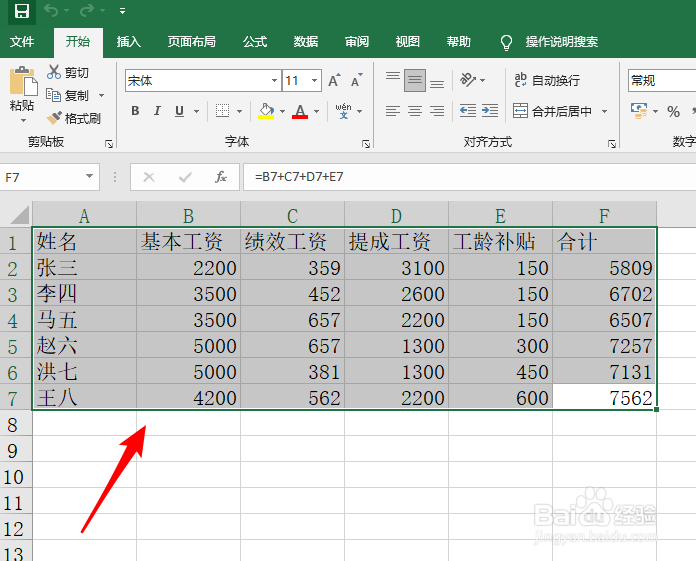This screenshot has height=561, width=696.
Task: Click the Name Box showing F7
Action: tap(42, 177)
